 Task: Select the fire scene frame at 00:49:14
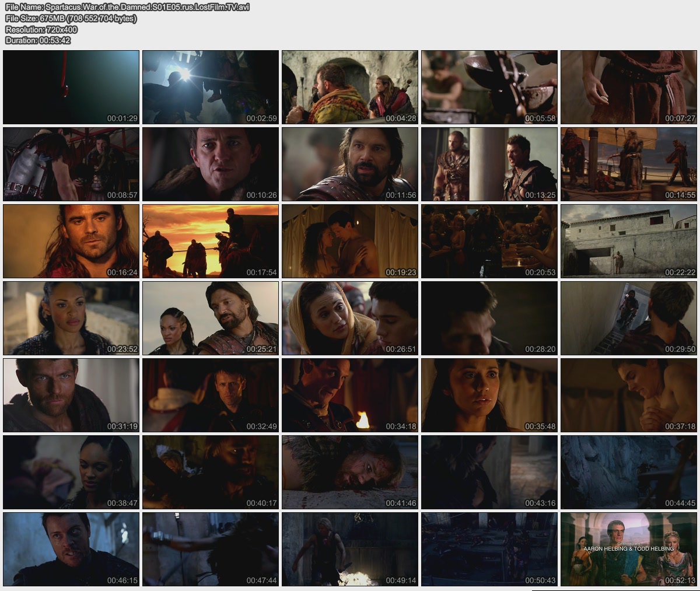pos(350,549)
